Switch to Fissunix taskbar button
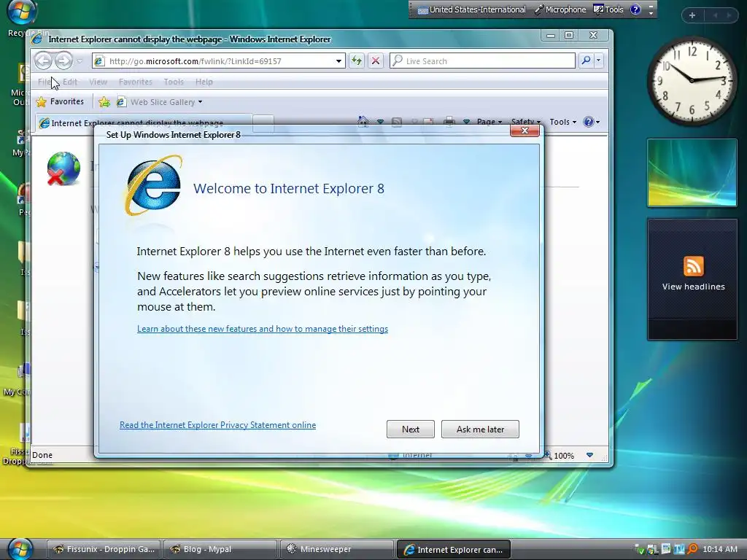Screen dimensions: 747x560 pos(103,549)
